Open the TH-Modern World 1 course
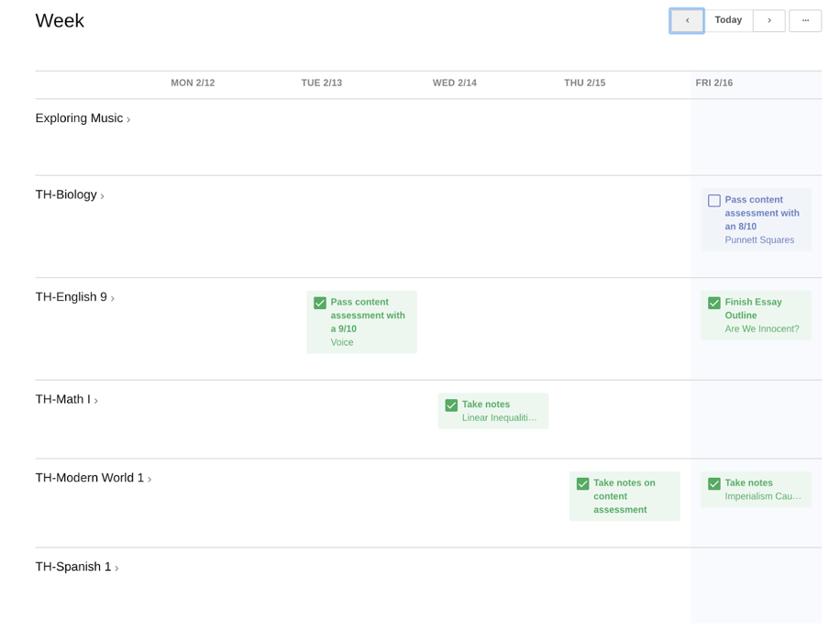 [x=89, y=478]
